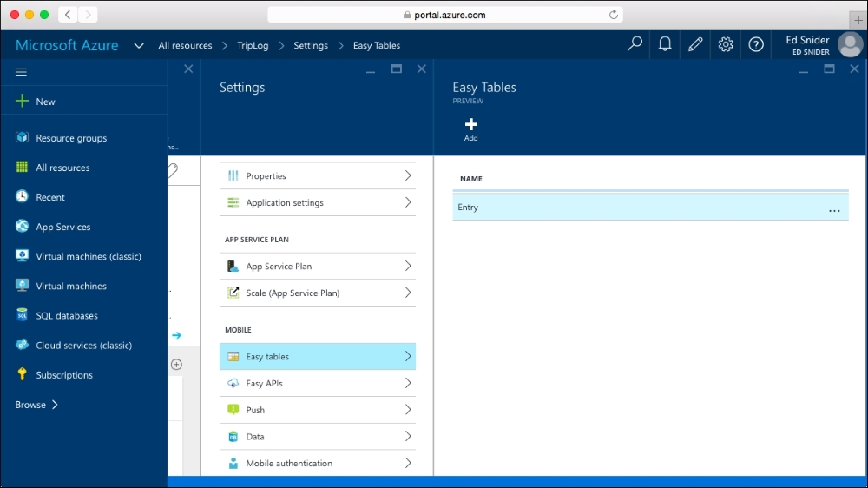The image size is (868, 488).
Task: Click Ed Snider's avatar picture
Action: click(x=851, y=45)
